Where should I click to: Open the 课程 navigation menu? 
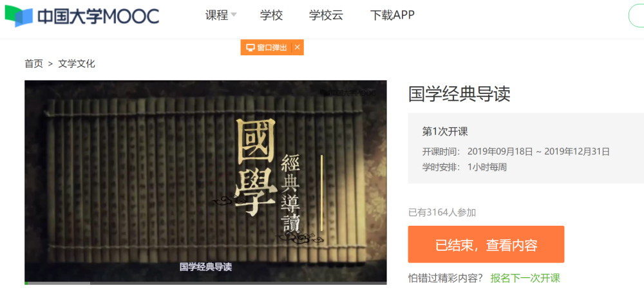click(216, 15)
